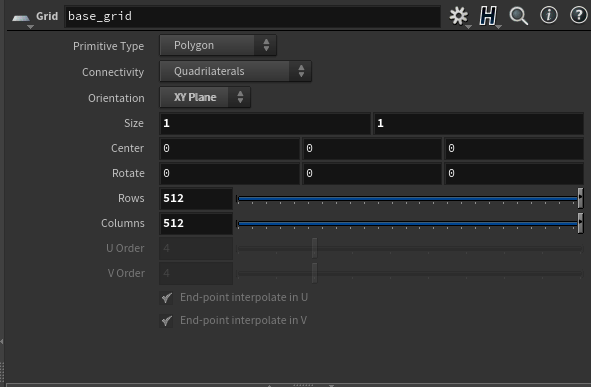Click the Grid node type icon
Viewport: 591px width, 387px height.
[21, 17]
